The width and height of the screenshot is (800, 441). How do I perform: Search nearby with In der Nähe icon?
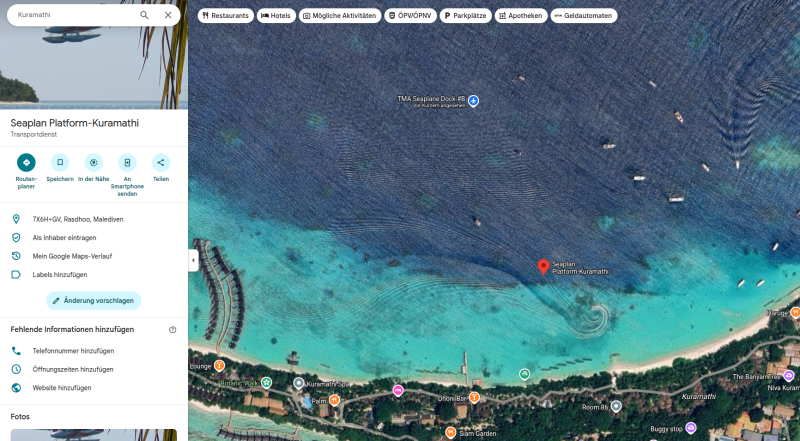pyautogui.click(x=93, y=163)
